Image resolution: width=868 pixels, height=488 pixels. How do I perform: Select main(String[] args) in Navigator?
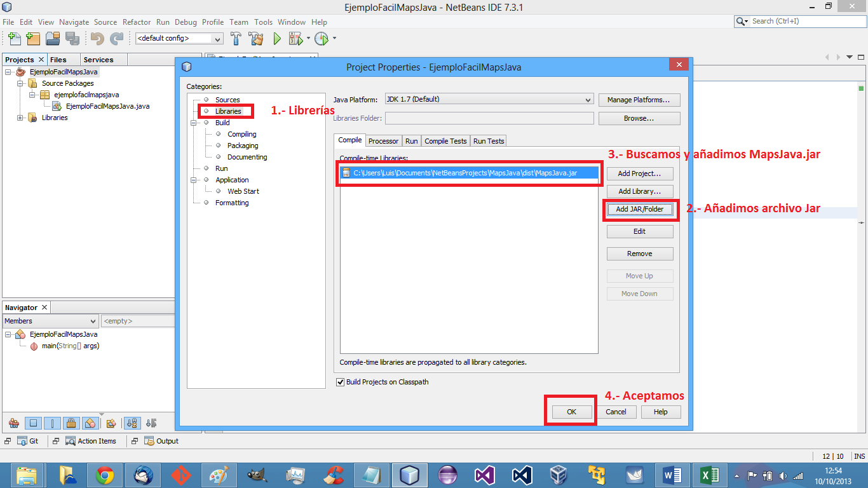(x=71, y=346)
